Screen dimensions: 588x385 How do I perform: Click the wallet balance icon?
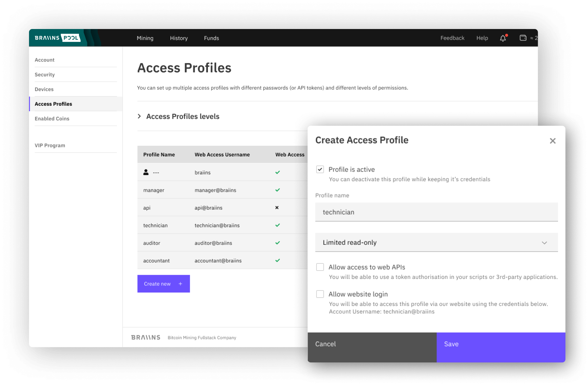[523, 38]
